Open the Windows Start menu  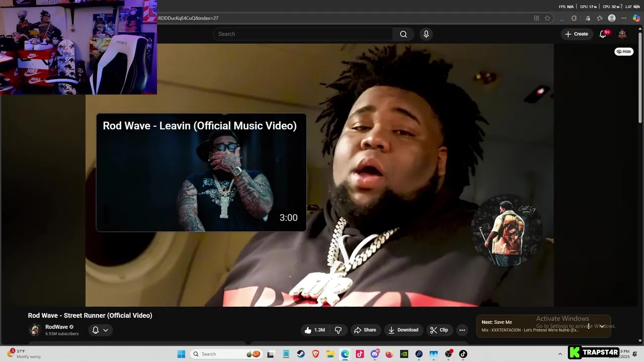[181, 354]
